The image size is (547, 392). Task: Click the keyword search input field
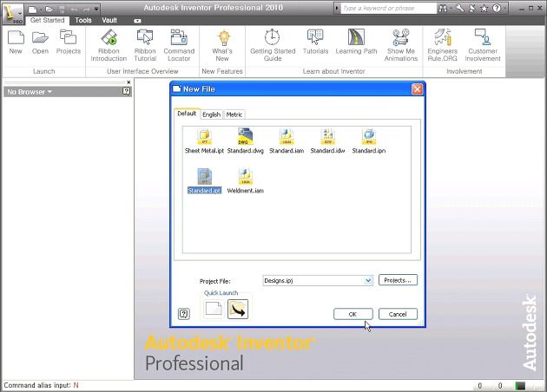388,9
